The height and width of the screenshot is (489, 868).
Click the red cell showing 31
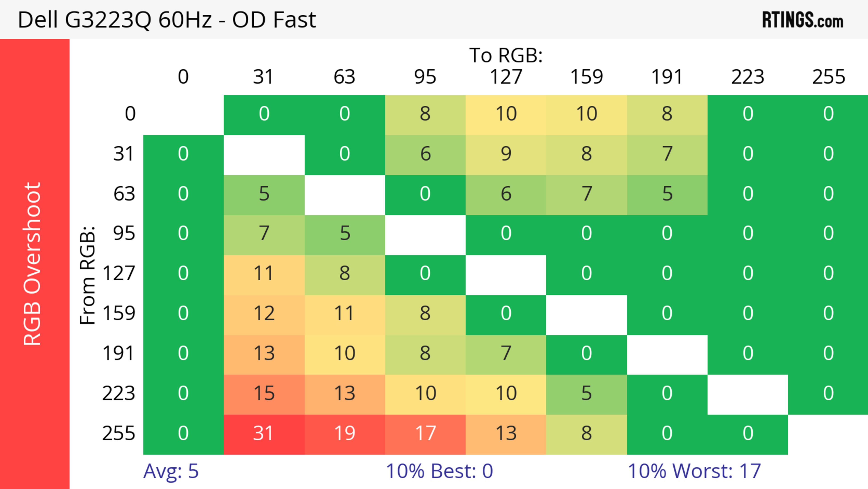click(x=264, y=434)
